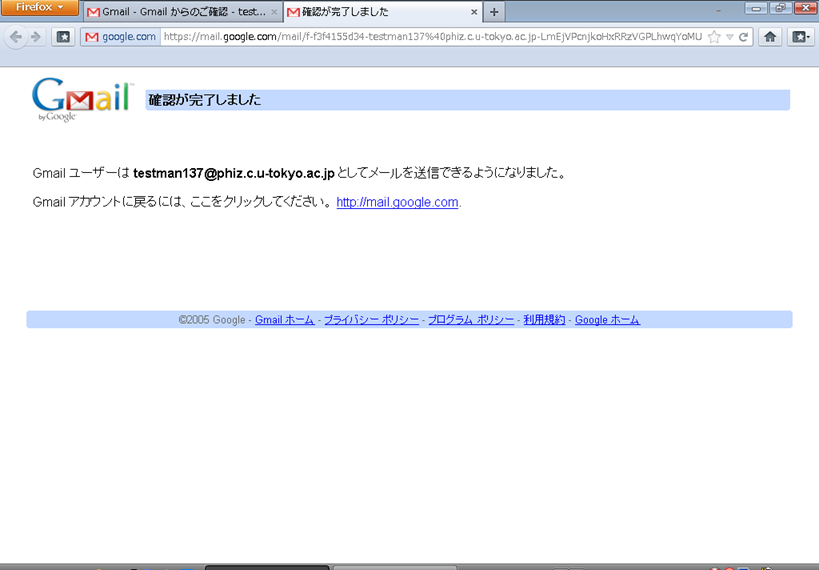Close the Firefox window
Screen dimensions: 819x570
[805, 8]
